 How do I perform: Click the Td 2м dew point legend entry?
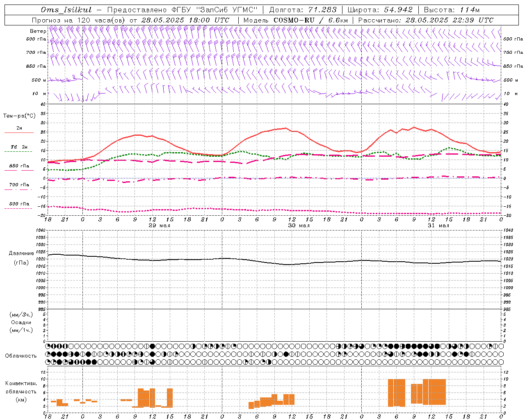[19, 147]
